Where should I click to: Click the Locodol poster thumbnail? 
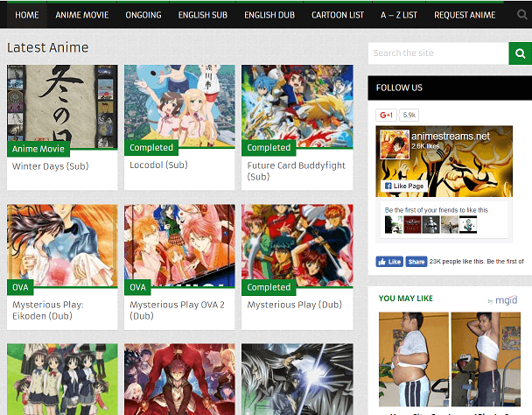coord(179,106)
